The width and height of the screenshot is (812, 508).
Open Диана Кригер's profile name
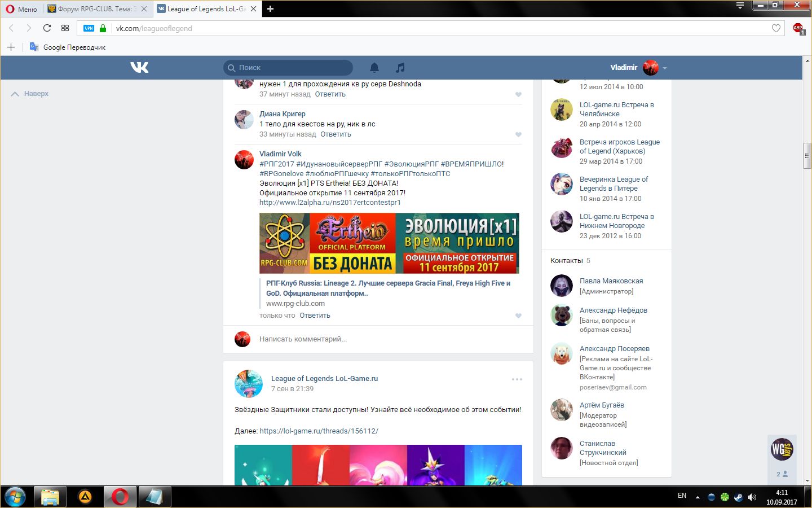[x=283, y=113]
